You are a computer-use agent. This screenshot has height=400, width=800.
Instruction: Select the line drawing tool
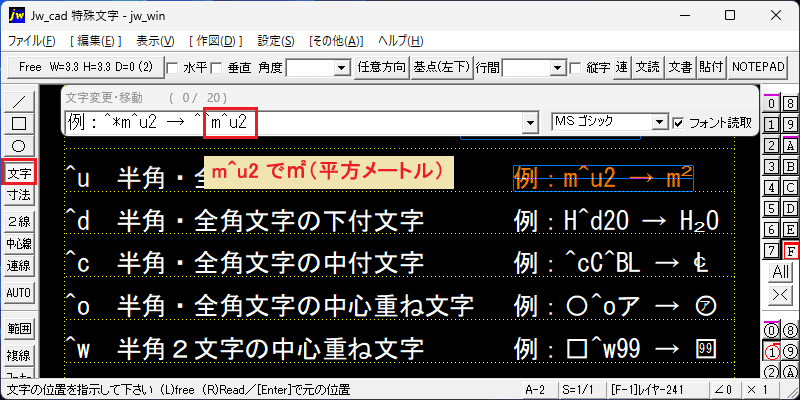pos(19,102)
